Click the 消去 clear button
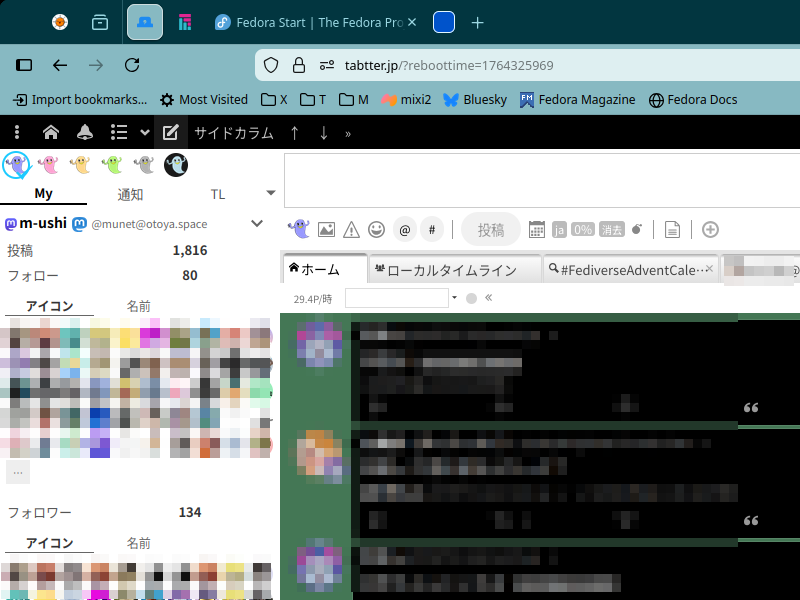Viewport: 800px width, 600px height. 611,229
